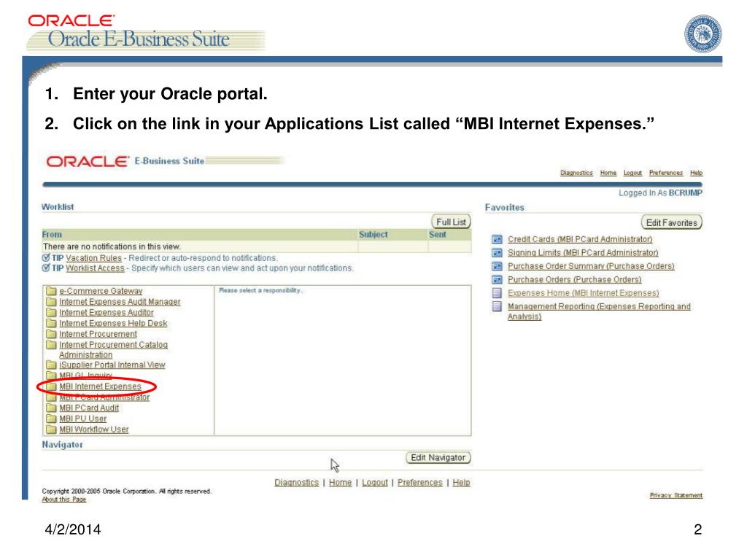Click form icon beside Signing Limits favorite
This screenshot has height=560, width=747.
click(x=497, y=253)
